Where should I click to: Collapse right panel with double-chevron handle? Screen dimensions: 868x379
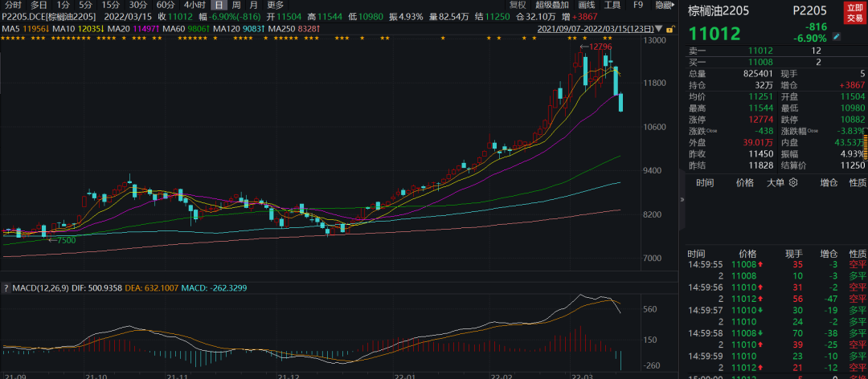tap(682, 200)
